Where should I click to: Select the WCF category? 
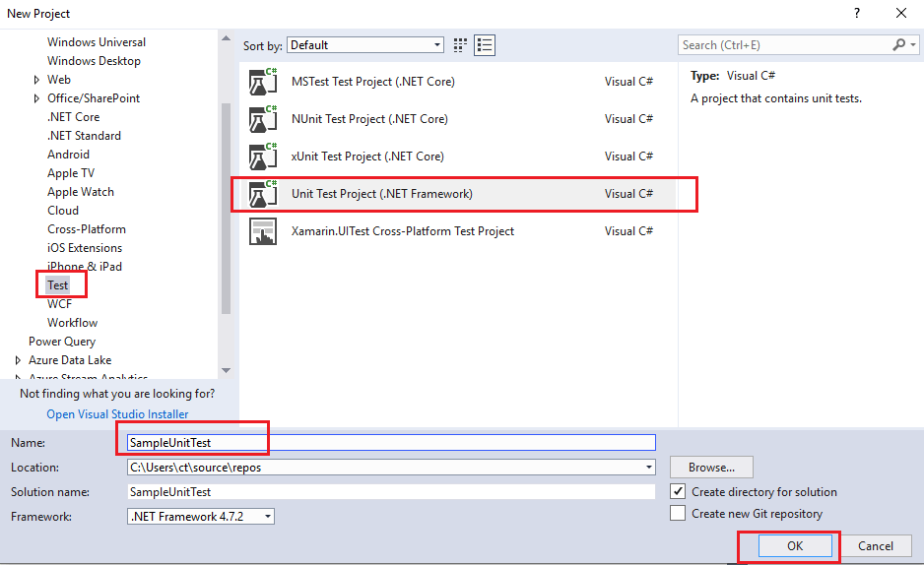[x=59, y=304]
